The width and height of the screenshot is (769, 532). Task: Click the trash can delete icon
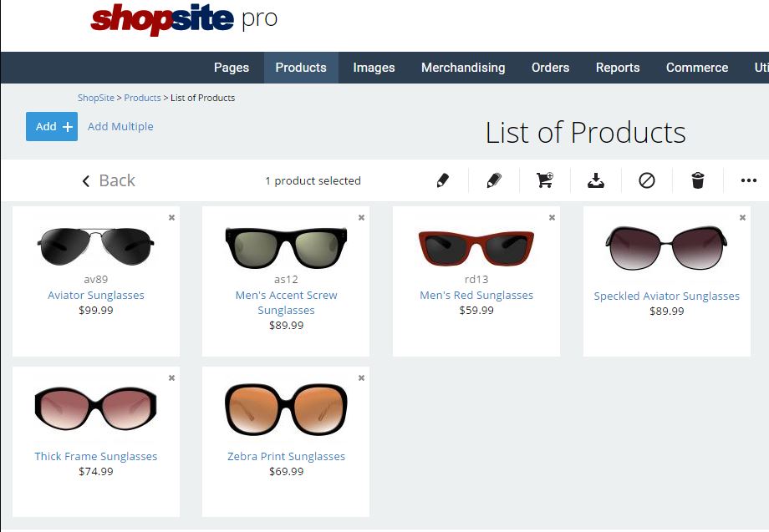pyautogui.click(x=698, y=180)
